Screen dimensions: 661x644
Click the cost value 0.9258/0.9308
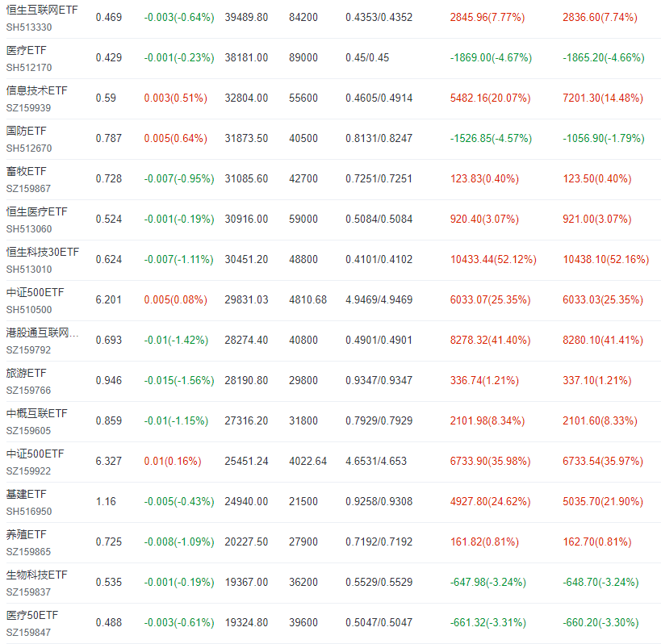click(x=379, y=501)
